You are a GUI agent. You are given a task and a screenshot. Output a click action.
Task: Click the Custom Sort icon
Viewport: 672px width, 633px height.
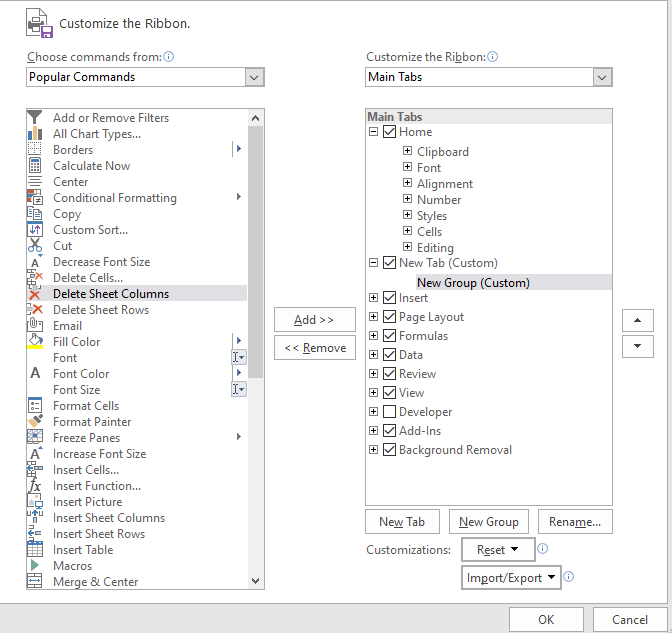pos(35,229)
